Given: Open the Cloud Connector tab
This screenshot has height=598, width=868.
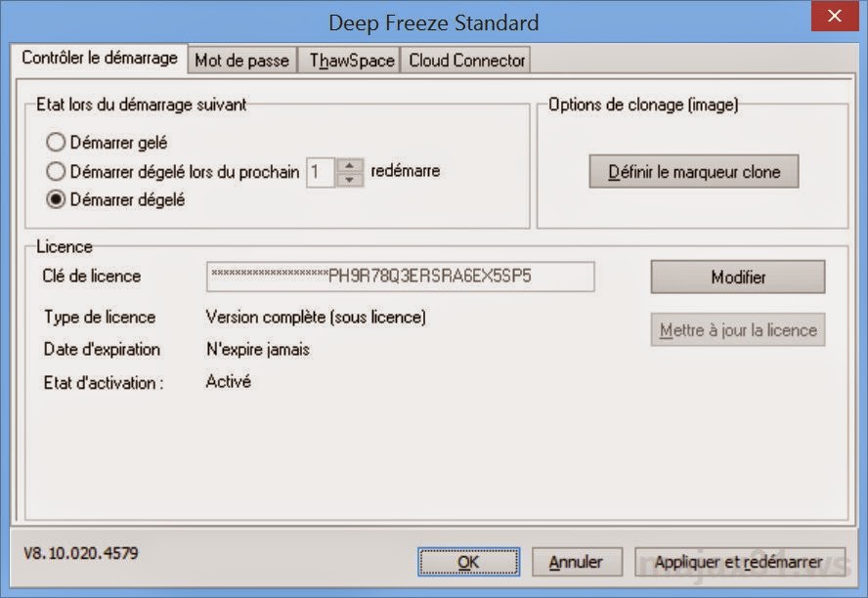Looking at the screenshot, I should coord(466,60).
